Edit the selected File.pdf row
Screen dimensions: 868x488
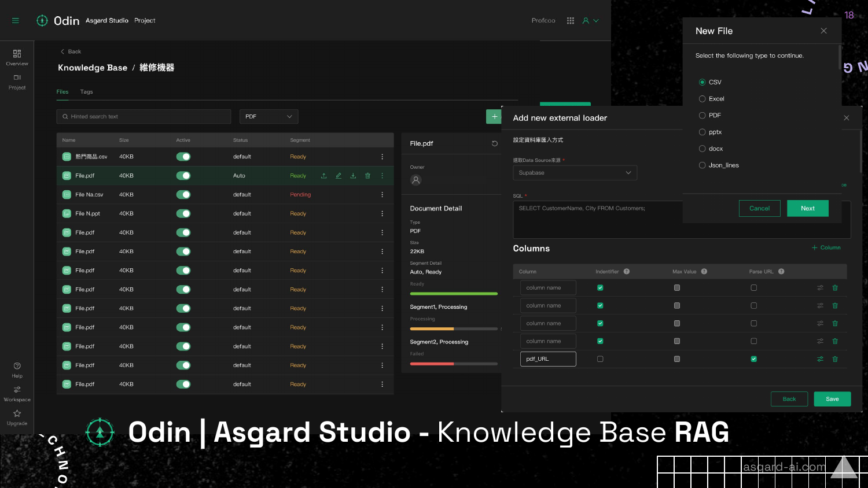click(339, 176)
